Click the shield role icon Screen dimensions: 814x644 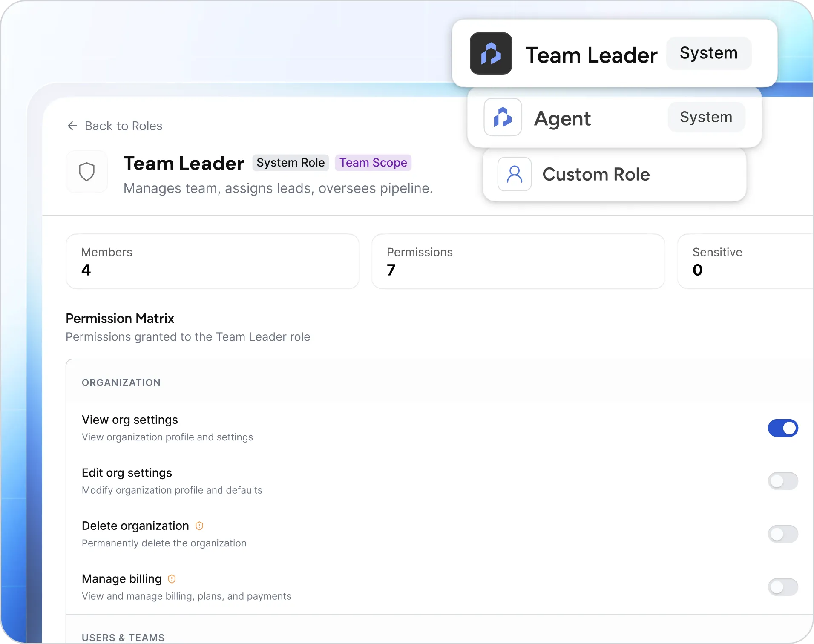point(87,172)
